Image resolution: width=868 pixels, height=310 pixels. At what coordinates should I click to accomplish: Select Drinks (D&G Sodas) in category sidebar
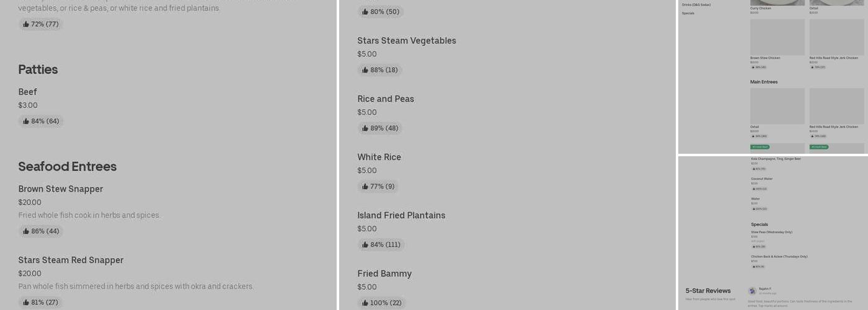coord(696,5)
